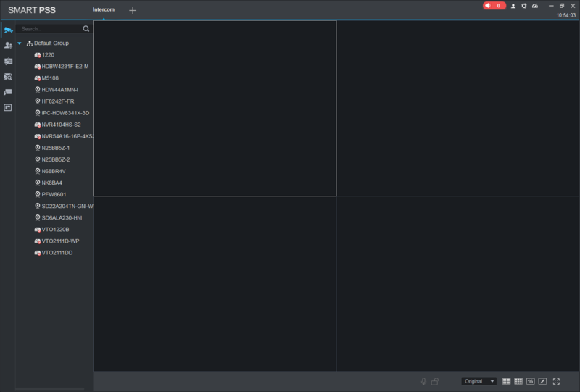Open the call management sidebar icon
This screenshot has width=580, height=392.
click(8, 61)
